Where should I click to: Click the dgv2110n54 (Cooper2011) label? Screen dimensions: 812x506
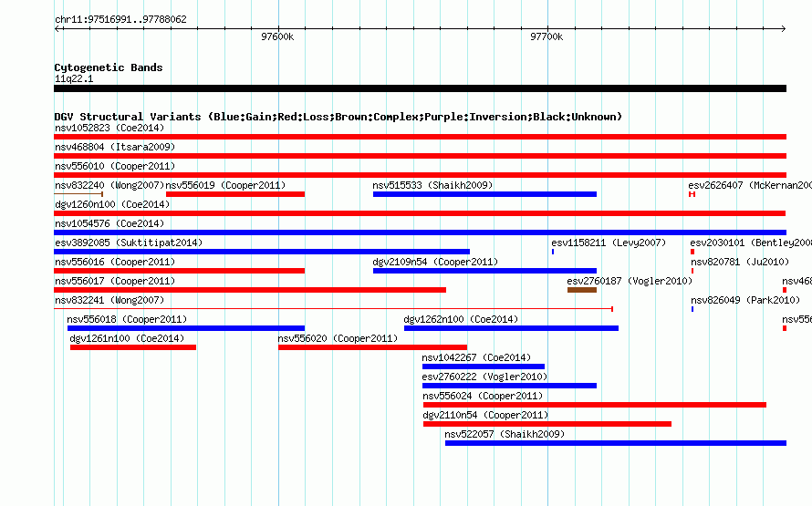coord(485,415)
